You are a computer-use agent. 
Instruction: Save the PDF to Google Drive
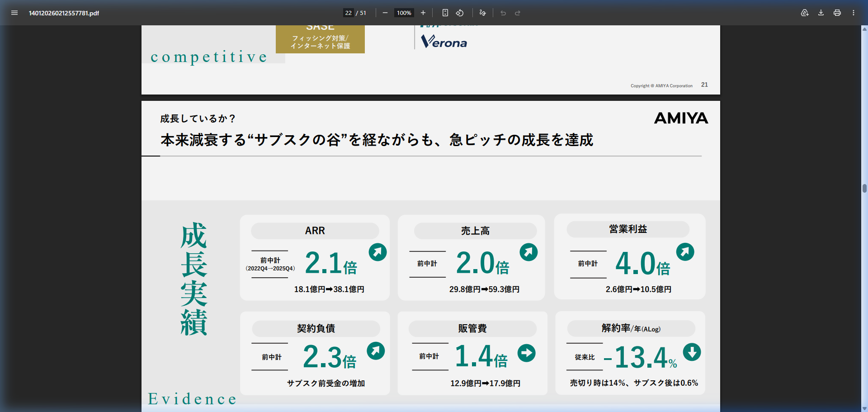(x=805, y=13)
